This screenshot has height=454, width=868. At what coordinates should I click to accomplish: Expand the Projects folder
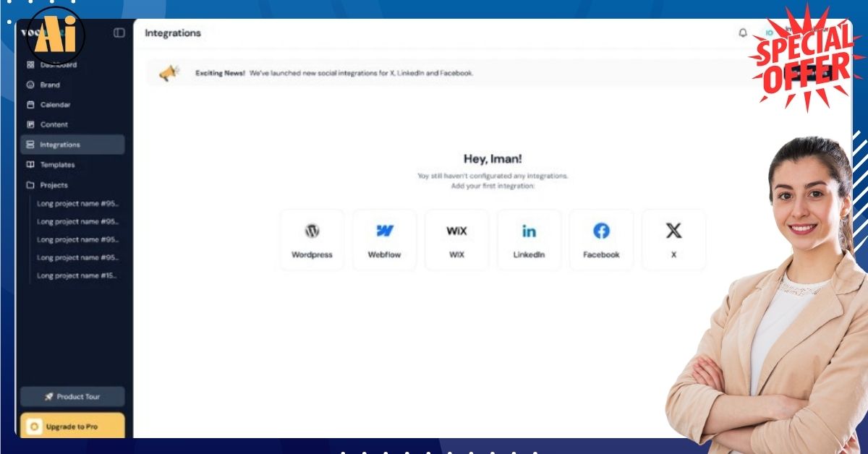72,185
